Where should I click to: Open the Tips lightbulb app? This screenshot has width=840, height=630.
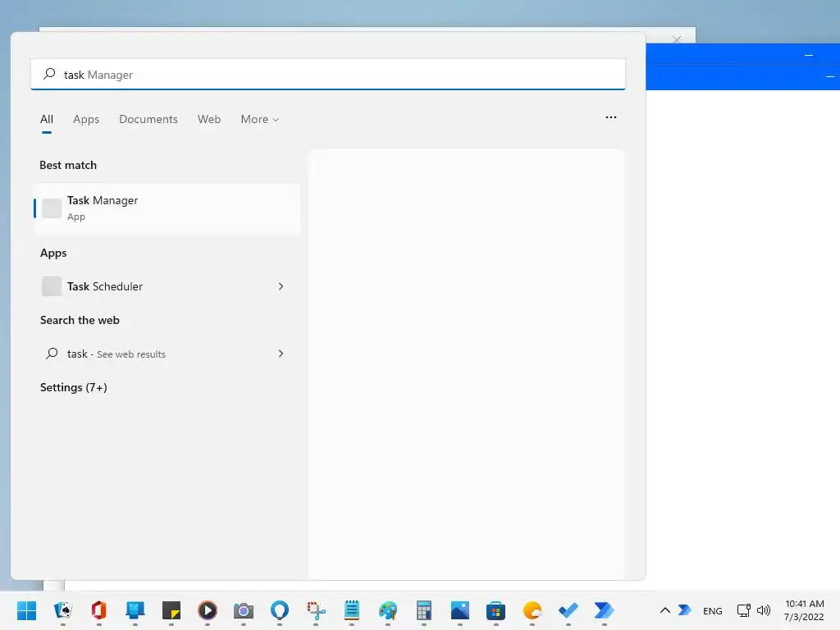[280, 610]
